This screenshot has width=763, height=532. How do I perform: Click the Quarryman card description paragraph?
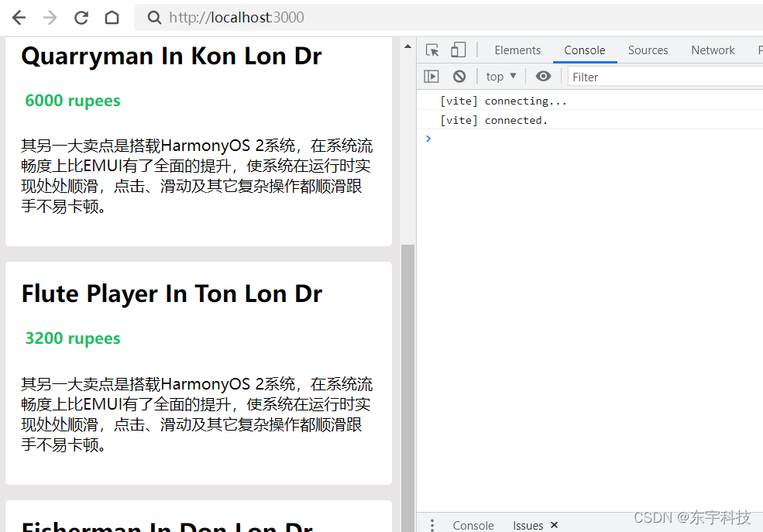[x=197, y=176]
